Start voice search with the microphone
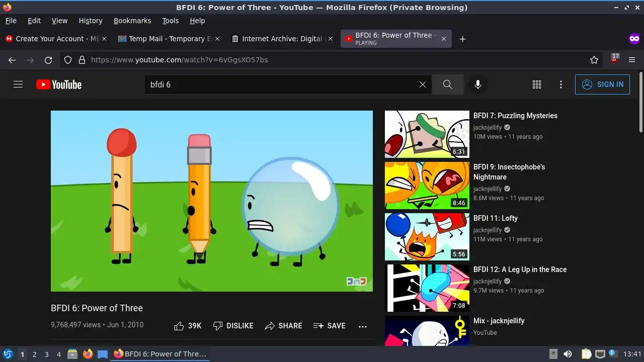 pyautogui.click(x=478, y=84)
